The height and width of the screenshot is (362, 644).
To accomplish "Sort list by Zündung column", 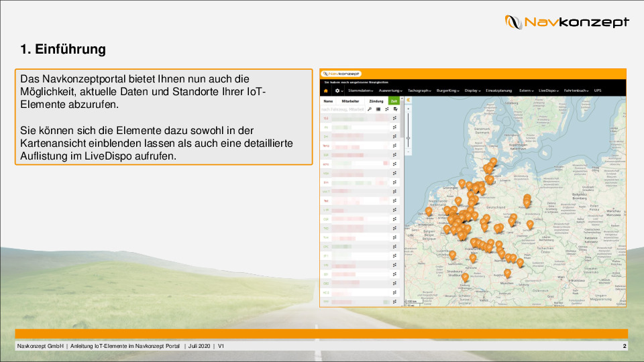I will tap(376, 101).
